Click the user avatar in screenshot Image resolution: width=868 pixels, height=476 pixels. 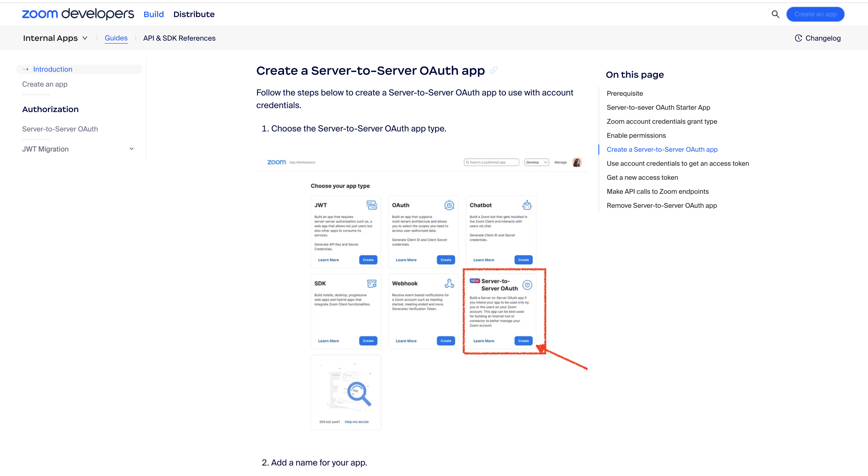(577, 162)
